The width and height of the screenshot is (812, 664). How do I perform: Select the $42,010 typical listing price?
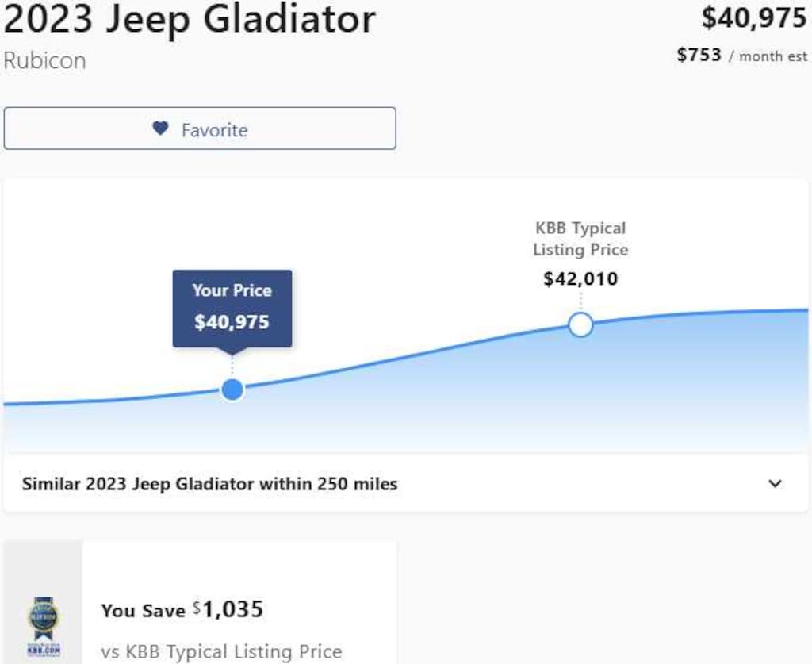580,279
